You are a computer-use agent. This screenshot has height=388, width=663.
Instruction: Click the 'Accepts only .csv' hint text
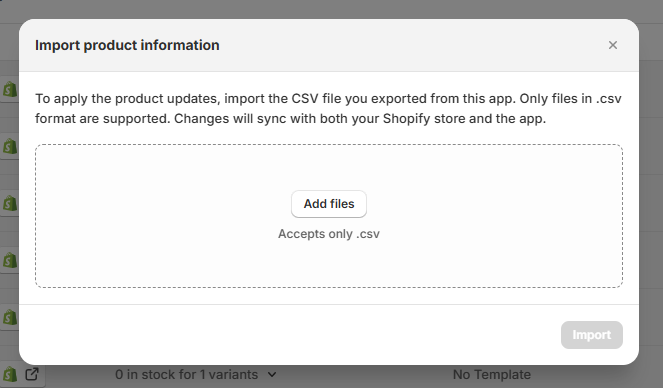329,234
